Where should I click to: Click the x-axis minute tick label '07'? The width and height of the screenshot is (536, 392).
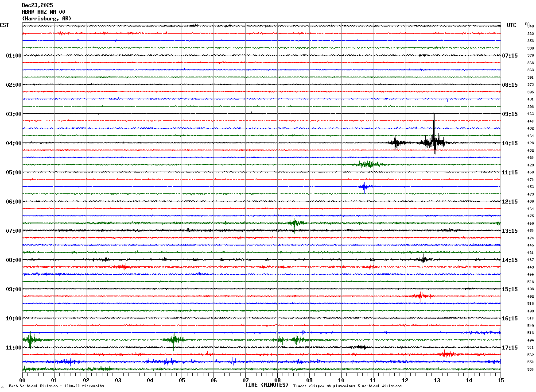click(x=245, y=380)
